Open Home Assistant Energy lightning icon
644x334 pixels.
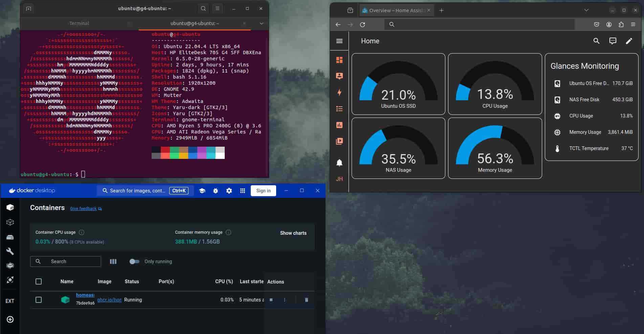339,92
